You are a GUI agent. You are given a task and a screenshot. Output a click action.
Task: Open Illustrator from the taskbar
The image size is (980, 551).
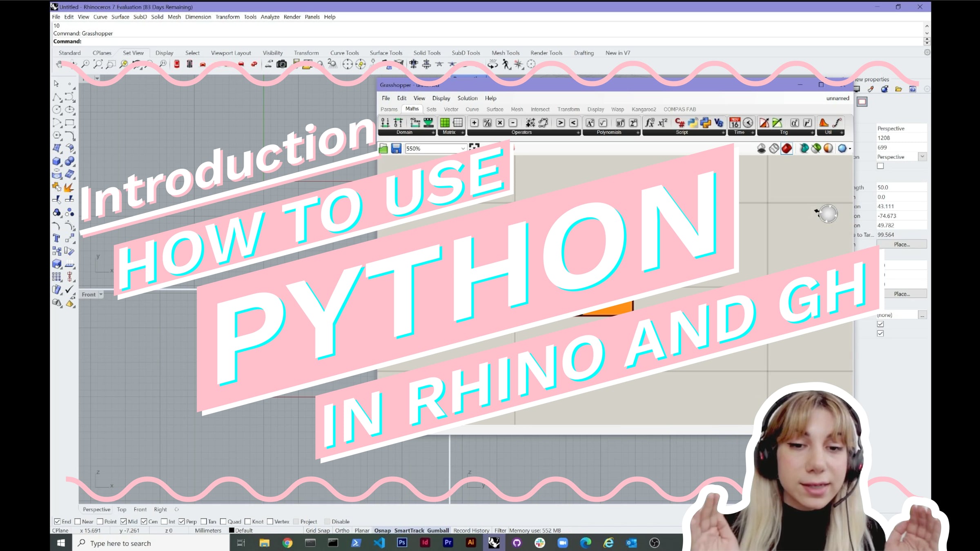tap(471, 543)
